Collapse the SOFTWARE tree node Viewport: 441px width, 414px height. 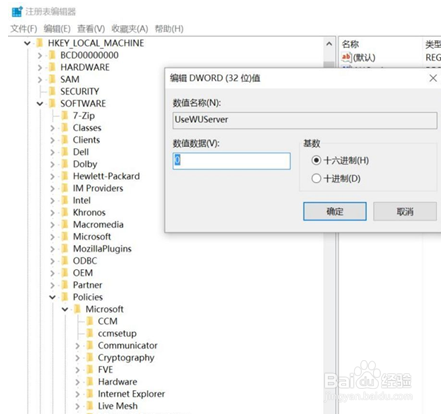click(40, 104)
